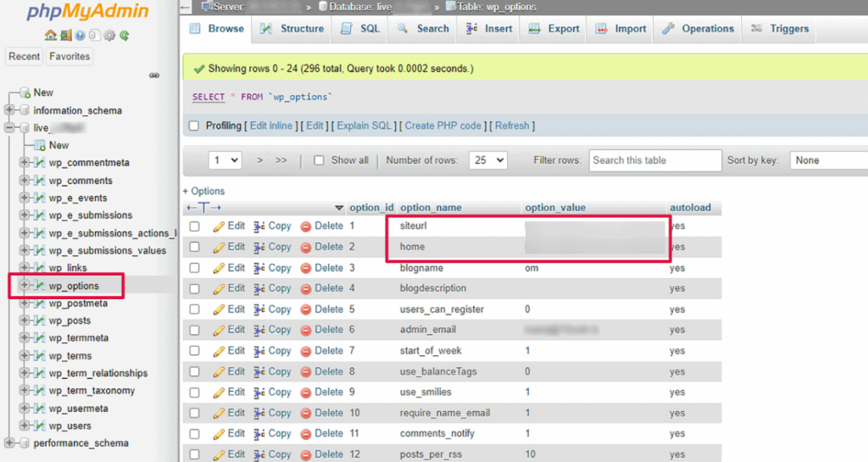The width and height of the screenshot is (868, 462).
Task: Open the Number of rows dropdown
Action: coord(488,160)
